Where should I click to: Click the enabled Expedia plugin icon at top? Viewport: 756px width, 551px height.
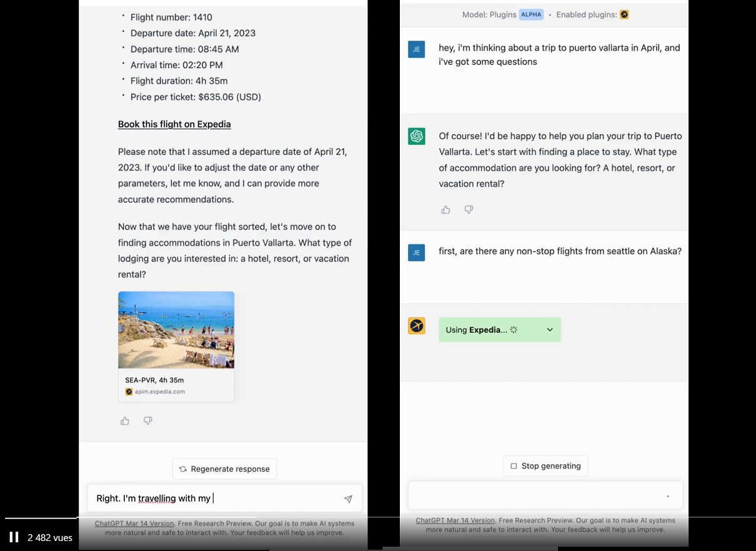coord(624,14)
